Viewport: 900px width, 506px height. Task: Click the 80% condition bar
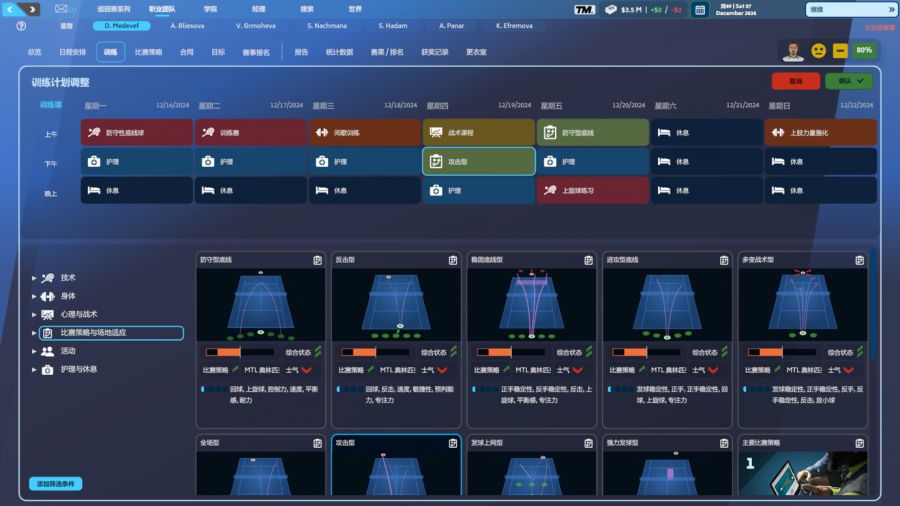(x=864, y=51)
